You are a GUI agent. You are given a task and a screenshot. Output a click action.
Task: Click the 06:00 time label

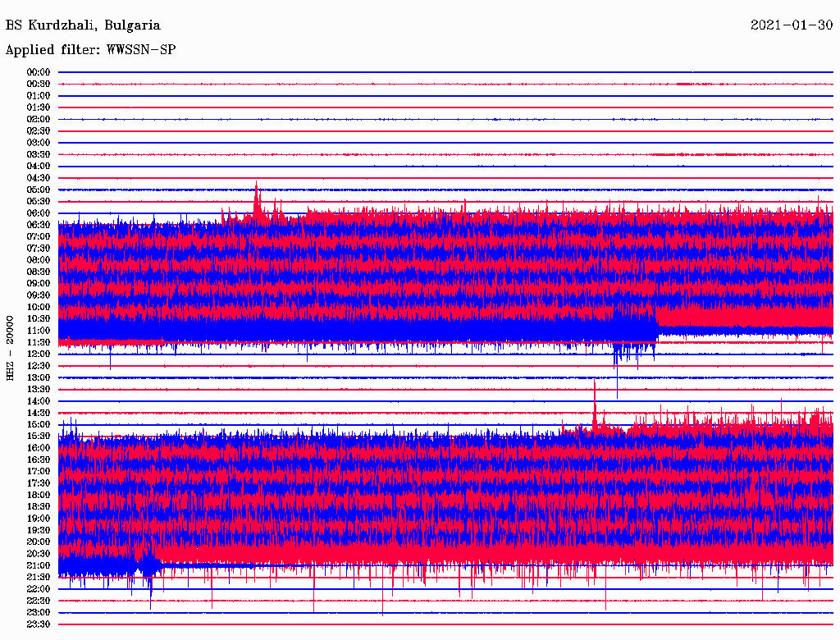39,213
